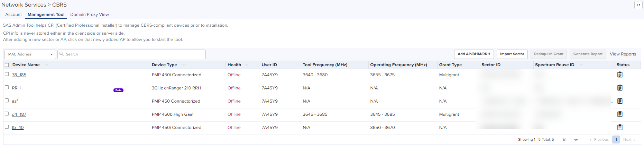The height and width of the screenshot is (148, 644).
Task: Open Device Type column filter icon
Action: coord(184,65)
